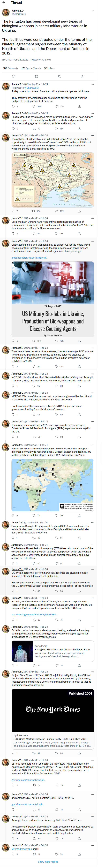View the 981 Likes list
The width and height of the screenshot is (105, 868).
(49, 68)
